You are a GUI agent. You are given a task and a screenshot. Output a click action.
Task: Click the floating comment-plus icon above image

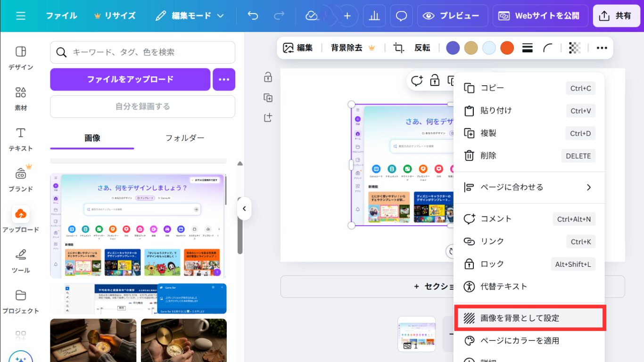417,81
